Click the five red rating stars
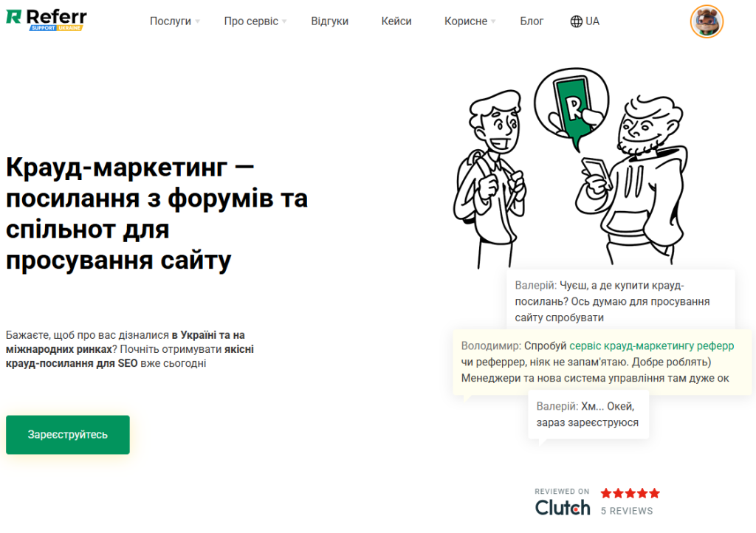Image resolution: width=756 pixels, height=533 pixels. 630,493
